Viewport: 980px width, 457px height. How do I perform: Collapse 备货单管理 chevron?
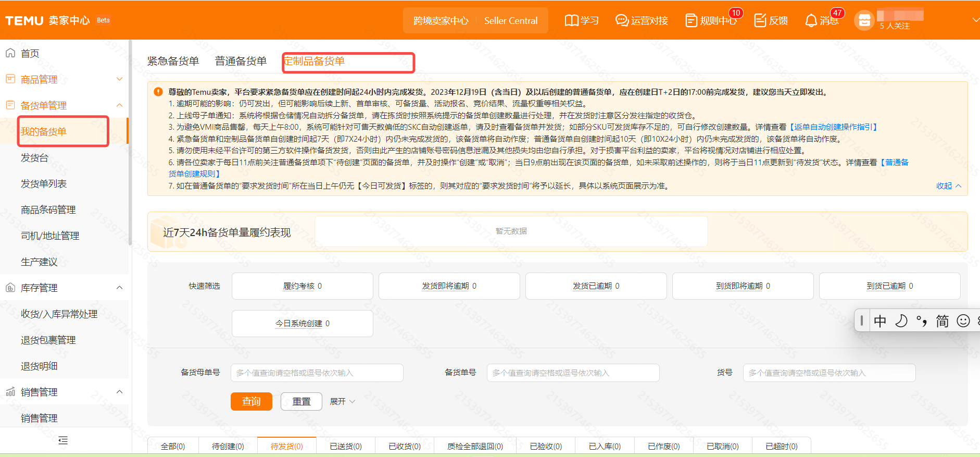tap(119, 105)
